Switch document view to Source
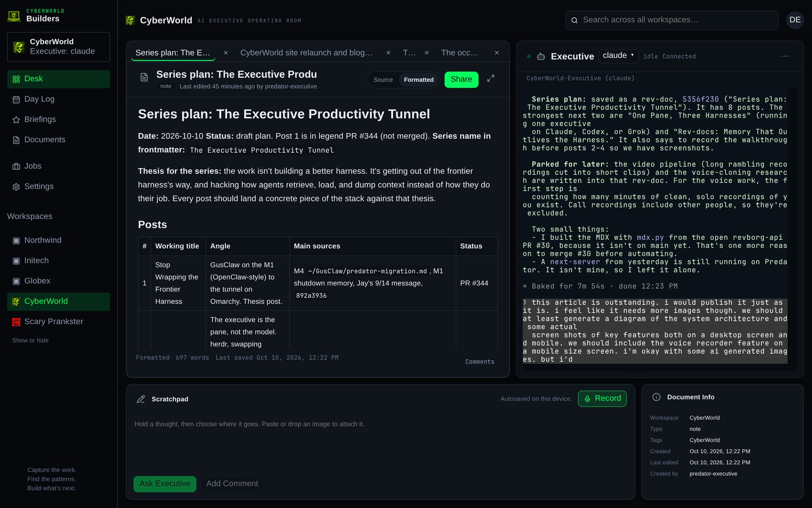The width and height of the screenshot is (812, 508). [x=383, y=80]
